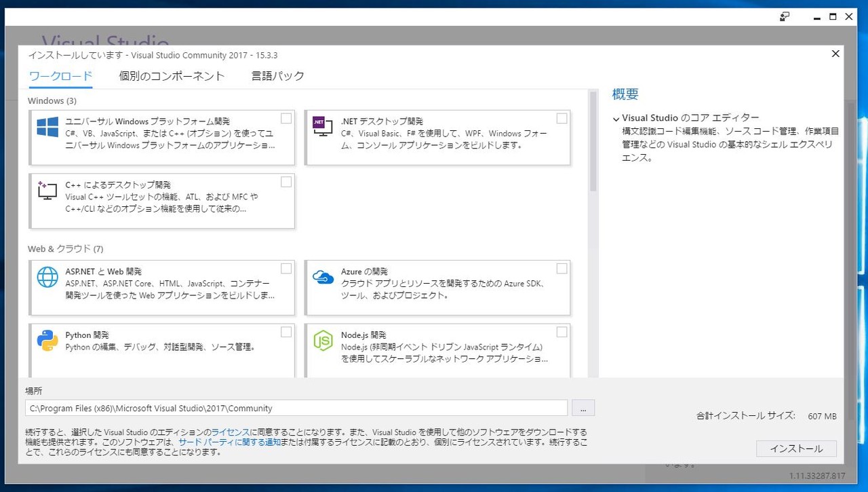Click the 場所 label

pos(34,392)
